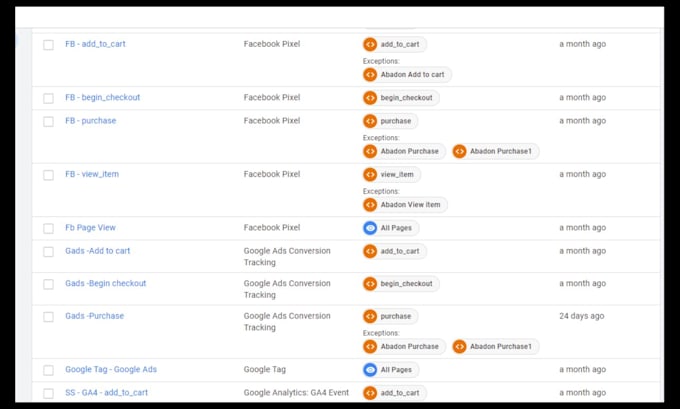Click purchase trigger icon in Gads -Purchase row
Screen dimensions: 680x409
370,316
